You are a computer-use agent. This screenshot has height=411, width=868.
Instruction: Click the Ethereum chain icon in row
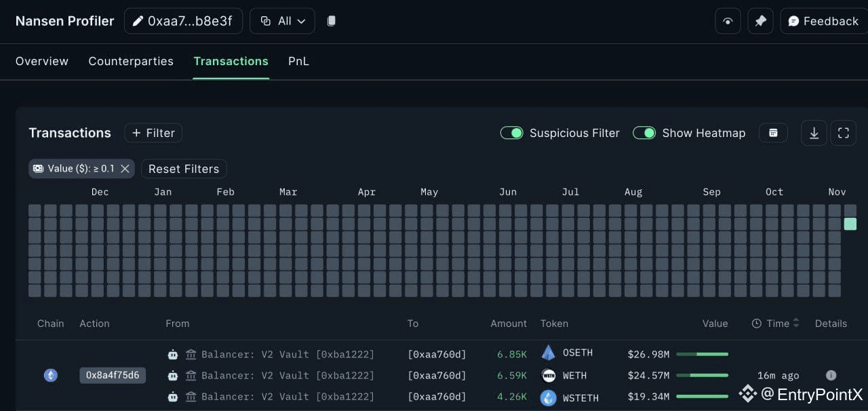[51, 375]
